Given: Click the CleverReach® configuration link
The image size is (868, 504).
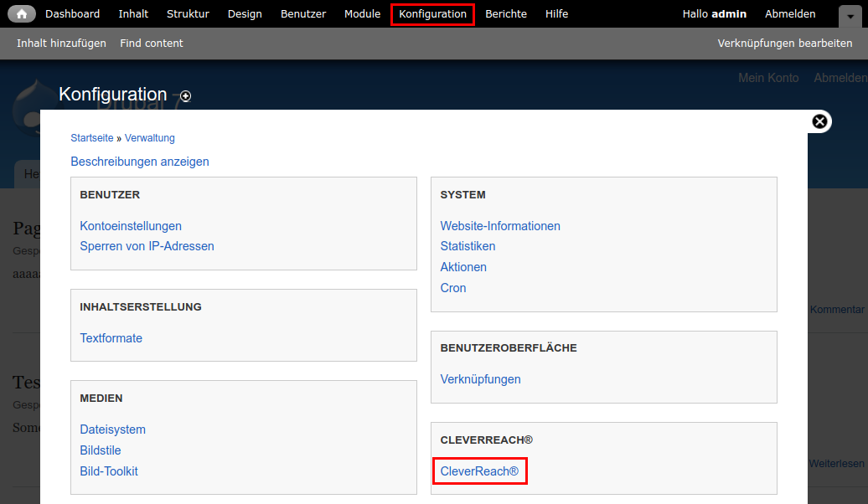Looking at the screenshot, I should click(479, 471).
